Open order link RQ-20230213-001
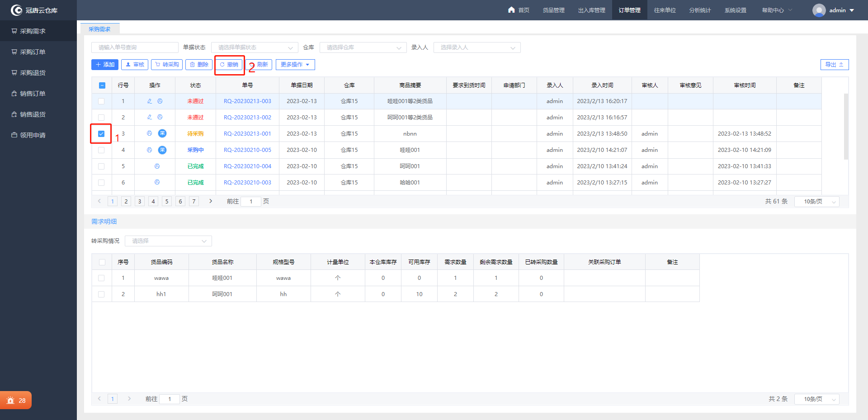The image size is (868, 420). click(247, 134)
